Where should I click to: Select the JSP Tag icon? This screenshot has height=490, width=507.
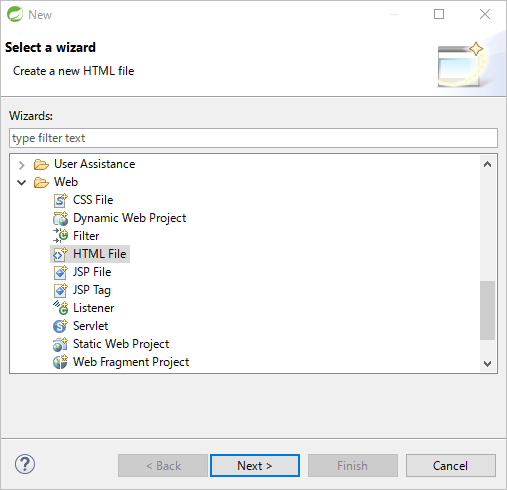pyautogui.click(x=60, y=290)
